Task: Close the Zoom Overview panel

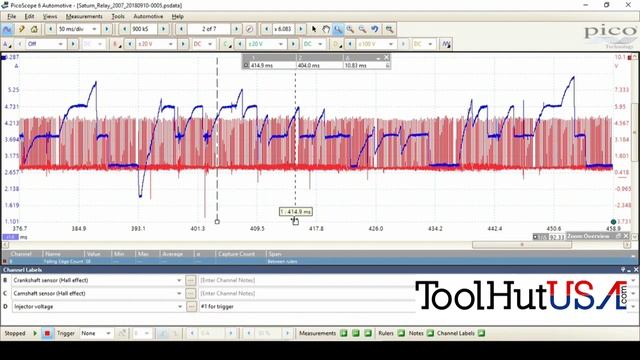Action: (626, 236)
